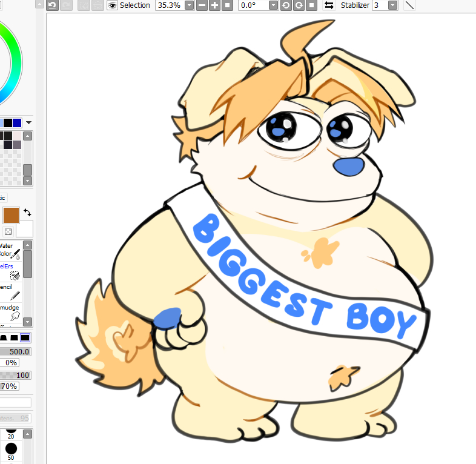
Task: Rotate the canvas counterclockwise
Action: click(286, 5)
